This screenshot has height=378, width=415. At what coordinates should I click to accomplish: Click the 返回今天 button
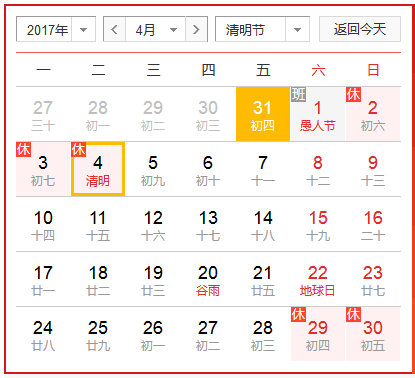pyautogui.click(x=360, y=29)
